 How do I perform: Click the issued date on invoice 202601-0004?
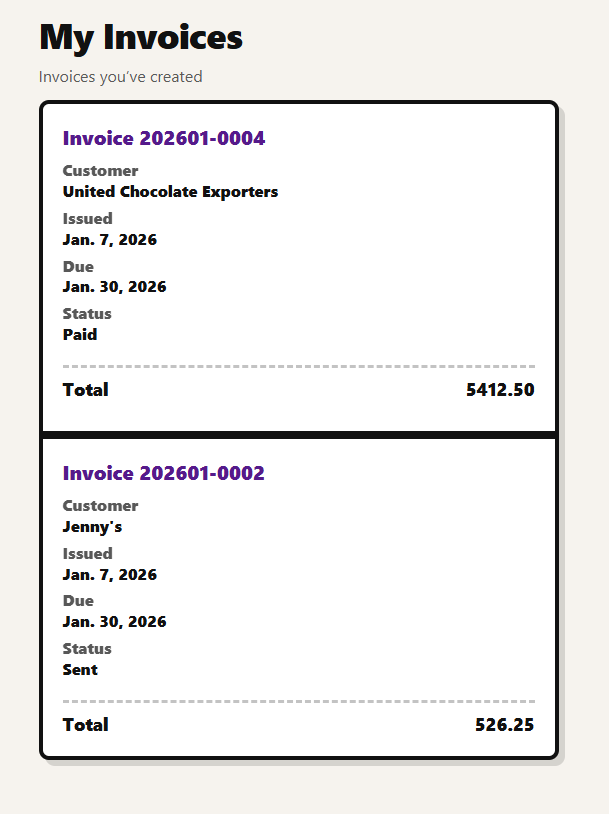pos(110,240)
